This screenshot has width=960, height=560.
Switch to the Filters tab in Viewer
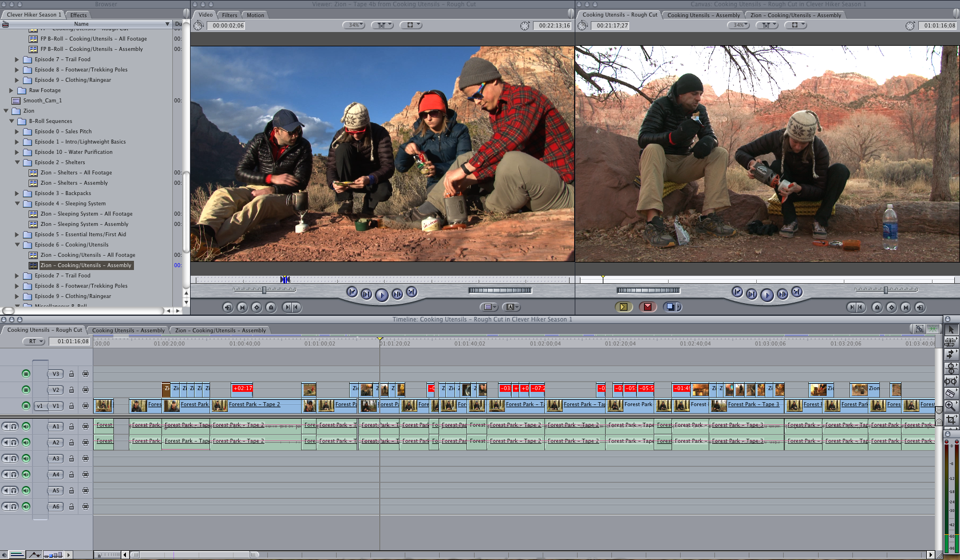(230, 15)
